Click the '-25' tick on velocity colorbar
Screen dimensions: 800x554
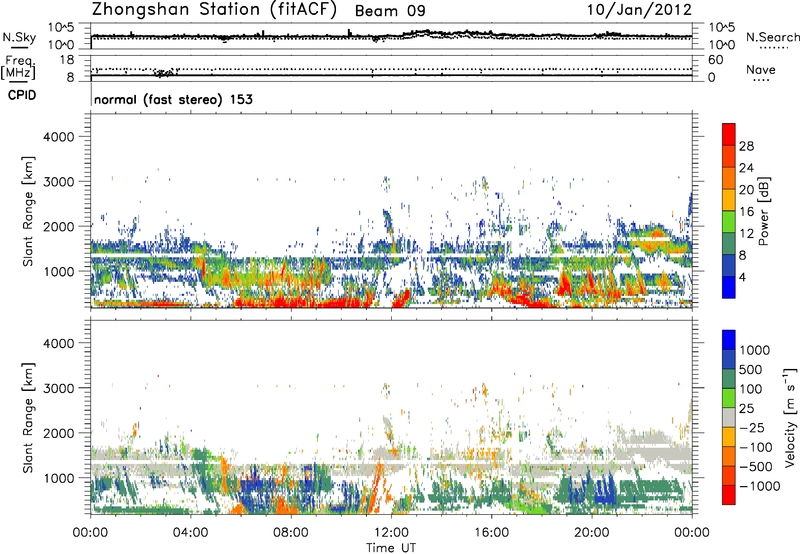pos(753,427)
